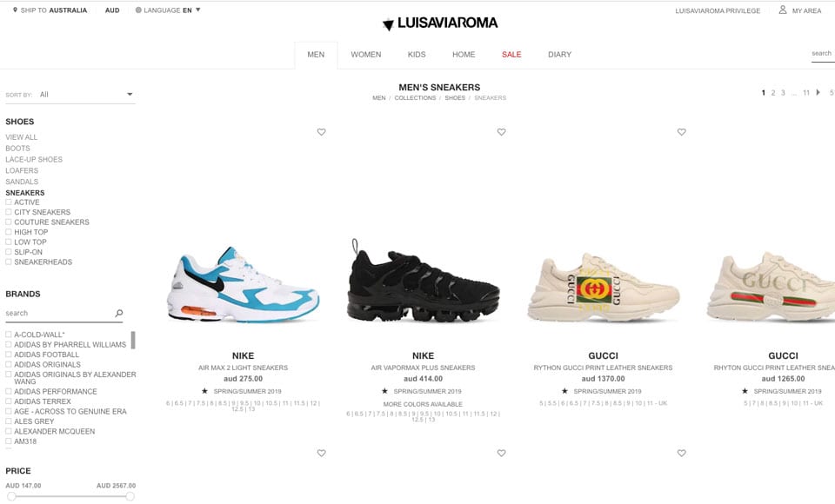The width and height of the screenshot is (835, 504).
Task: Expand the Language EN selector
Action: click(168, 10)
